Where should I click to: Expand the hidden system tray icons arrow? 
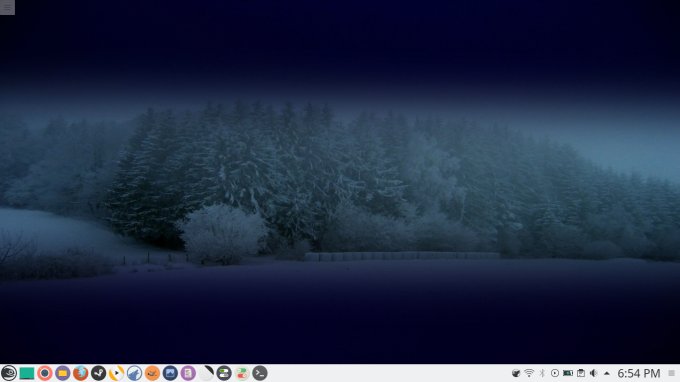coord(607,373)
